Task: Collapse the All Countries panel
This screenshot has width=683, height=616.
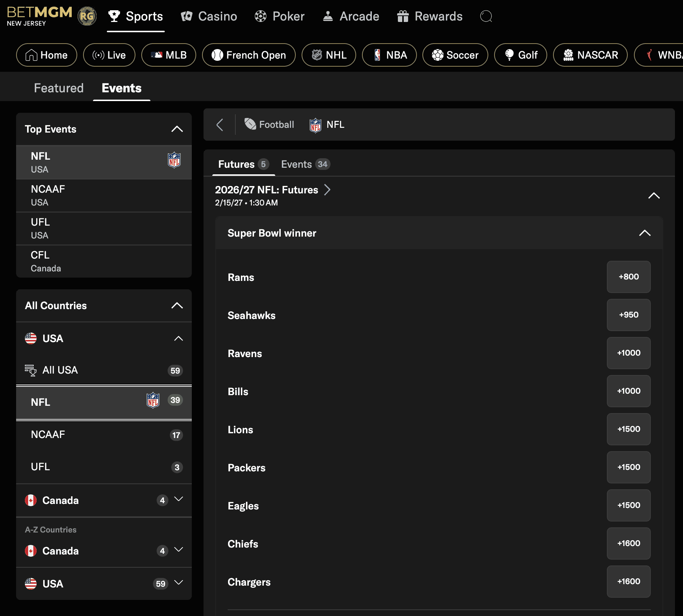Action: click(x=177, y=305)
